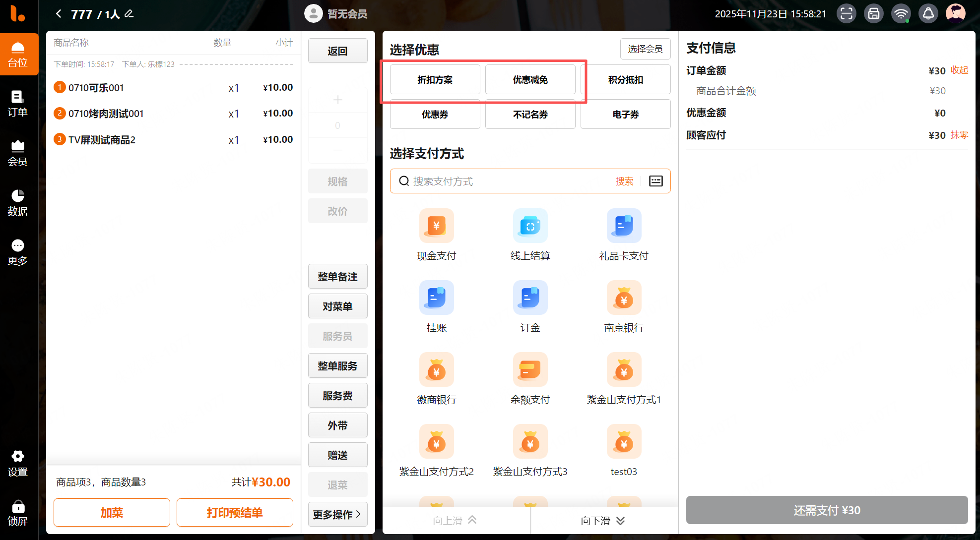Choose 线上结算 payment icon
Viewport: 980px width, 540px height.
point(530,226)
